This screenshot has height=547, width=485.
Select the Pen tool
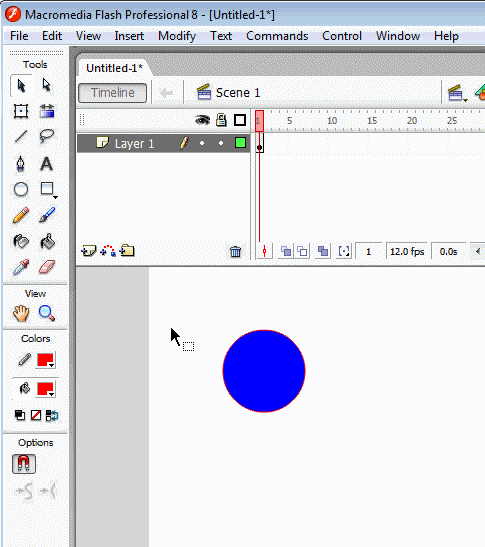[21, 164]
